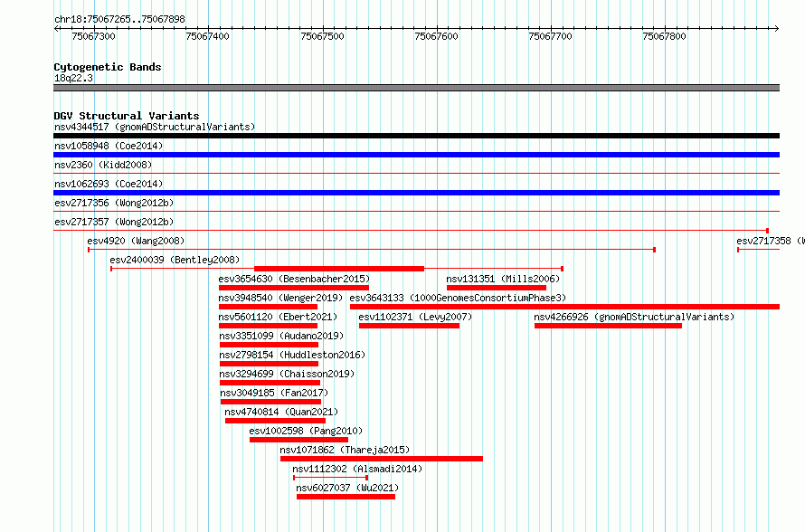Viewport: 805px width, 532px height.
Task: Click the right arrow of the ruler
Action: coord(777,29)
